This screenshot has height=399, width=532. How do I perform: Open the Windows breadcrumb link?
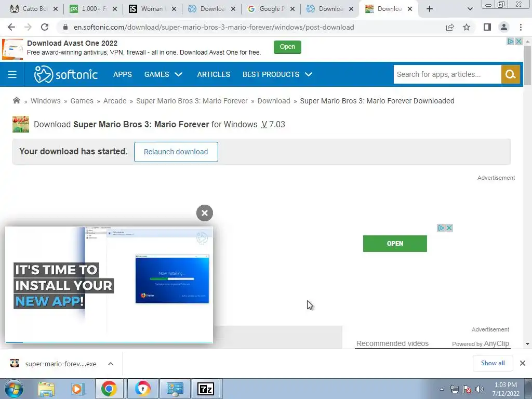click(46, 101)
